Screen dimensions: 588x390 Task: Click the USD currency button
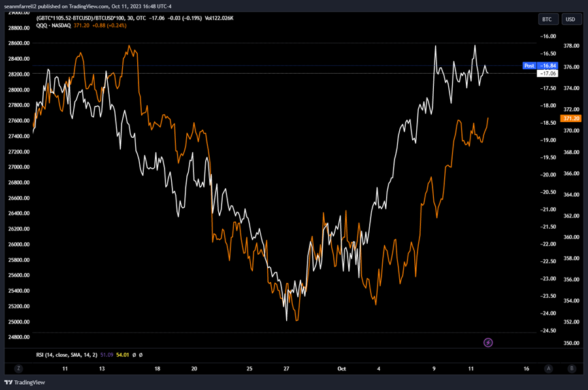click(x=570, y=19)
